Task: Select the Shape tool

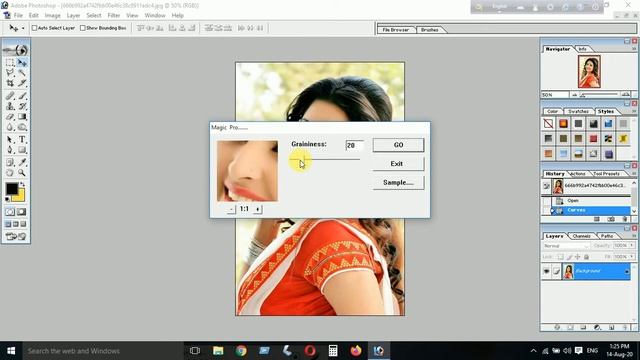Action: coord(22,150)
